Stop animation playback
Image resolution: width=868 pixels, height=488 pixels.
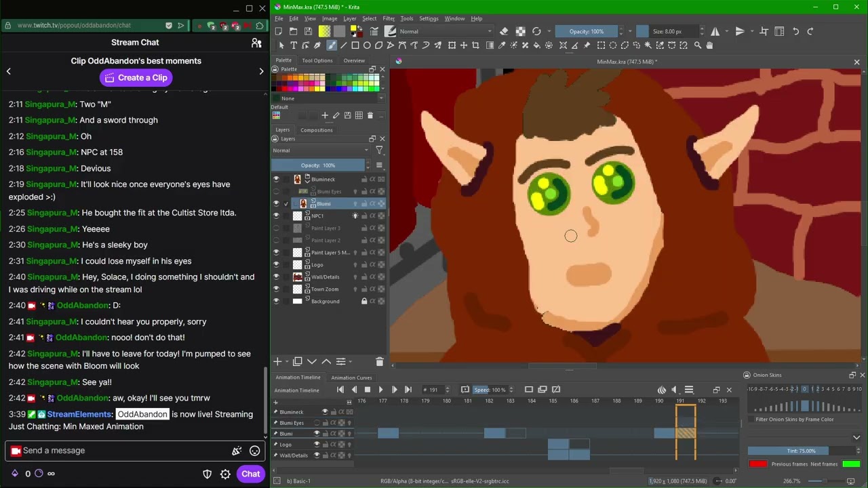pyautogui.click(x=367, y=390)
